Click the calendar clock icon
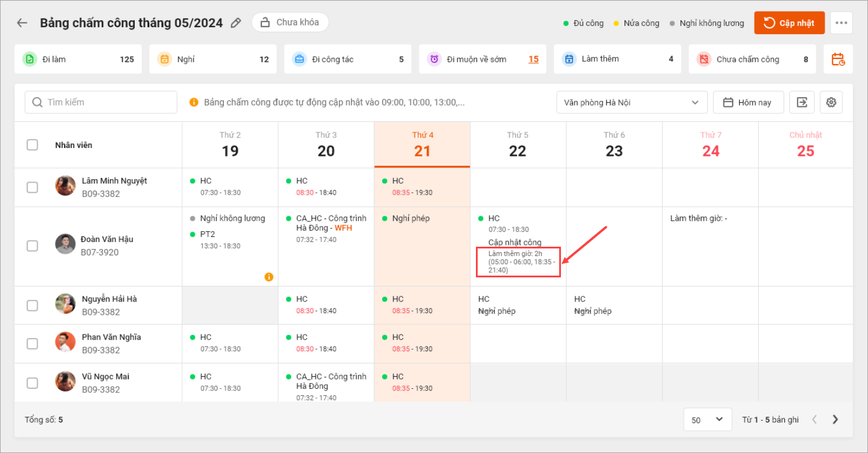The height and width of the screenshot is (453, 868). pyautogui.click(x=838, y=59)
